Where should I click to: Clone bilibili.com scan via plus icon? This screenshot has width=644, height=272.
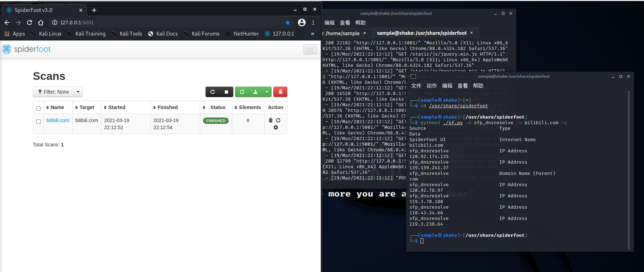276,127
